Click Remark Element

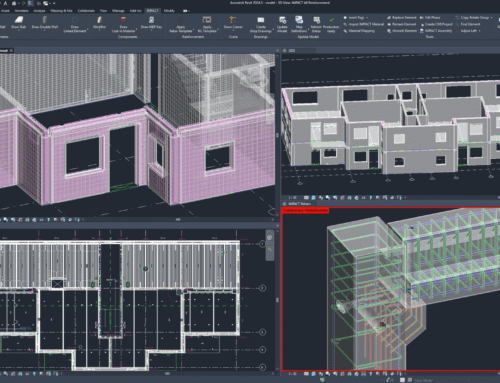[x=402, y=24]
